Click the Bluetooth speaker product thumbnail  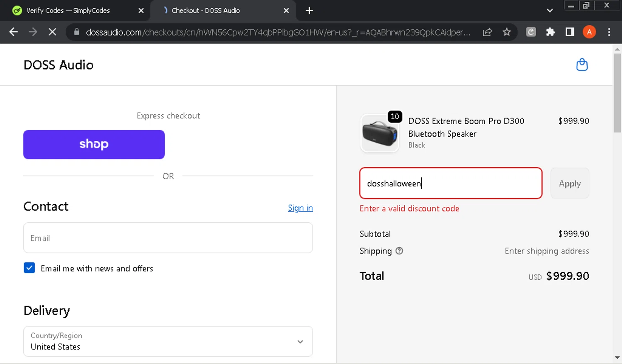(380, 133)
